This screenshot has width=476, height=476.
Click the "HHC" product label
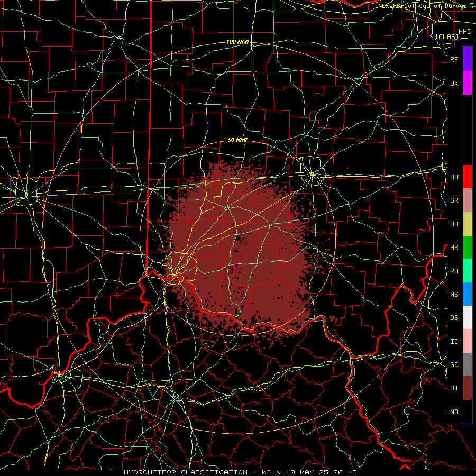click(x=464, y=32)
